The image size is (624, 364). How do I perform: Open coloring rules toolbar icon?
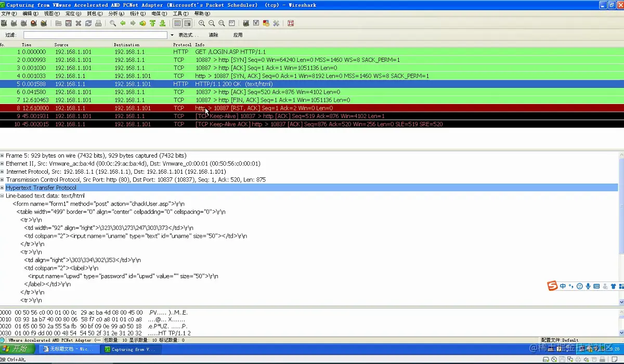[x=266, y=23]
